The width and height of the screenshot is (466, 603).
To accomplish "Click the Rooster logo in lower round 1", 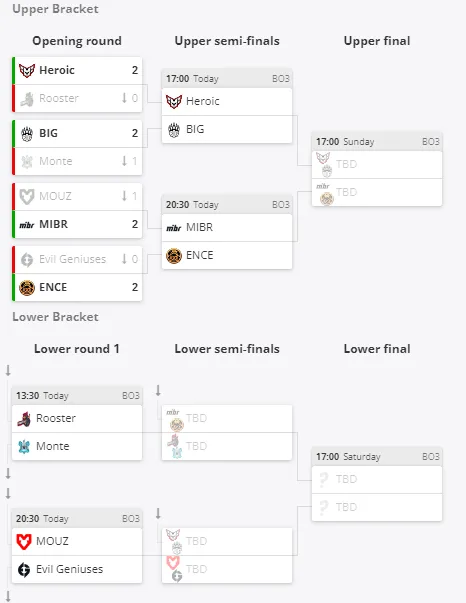I will click(x=24, y=419).
